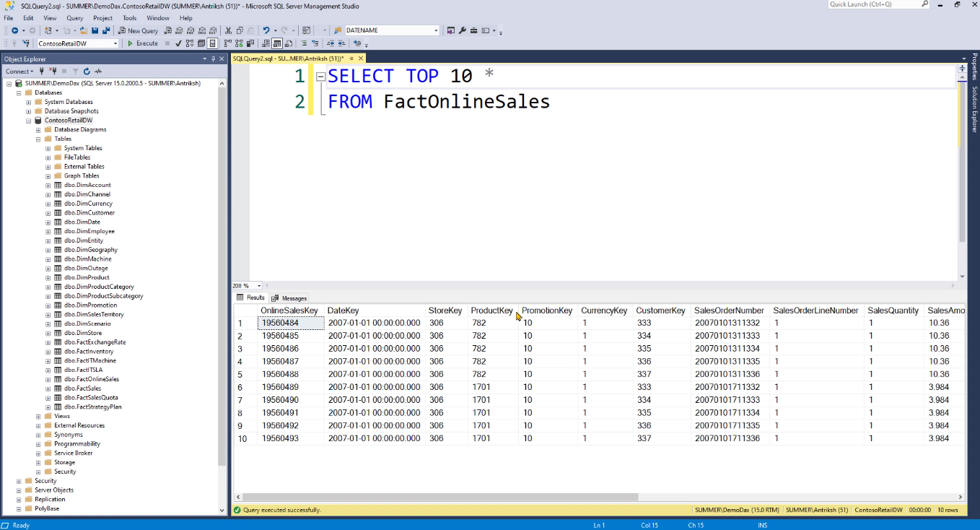Viewport: 980px width, 530px height.
Task: Expand the Security node under the server
Action: click(19, 481)
